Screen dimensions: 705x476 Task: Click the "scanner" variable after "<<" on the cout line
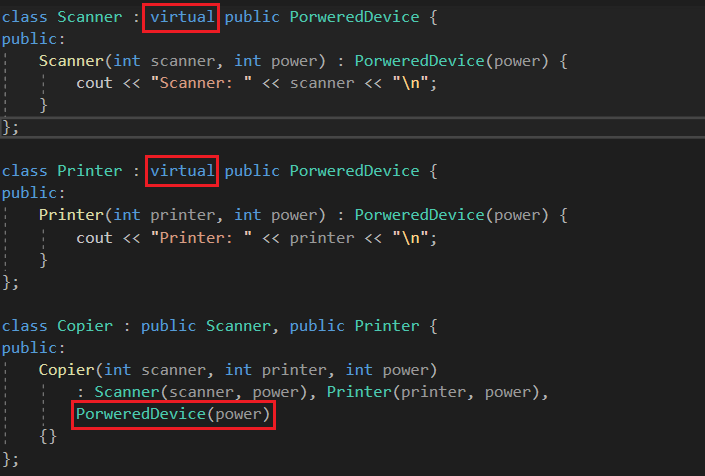pos(322,83)
